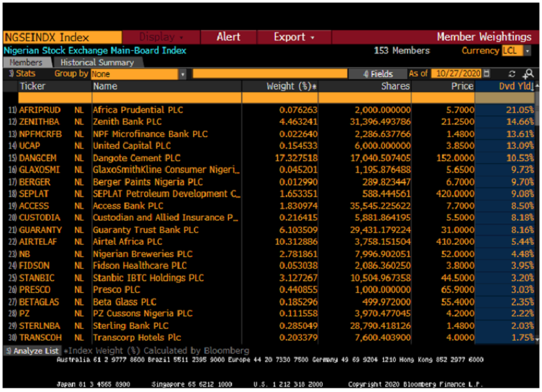Open the Fields button
Screen dimensions: 542x392
coord(378,74)
